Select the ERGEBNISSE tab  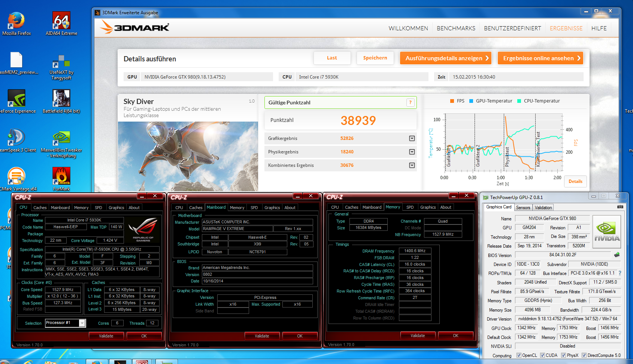(x=566, y=28)
